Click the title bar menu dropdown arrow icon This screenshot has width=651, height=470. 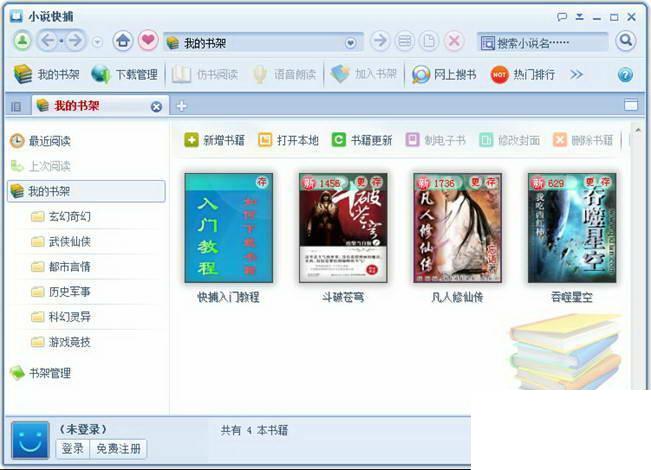click(580, 17)
